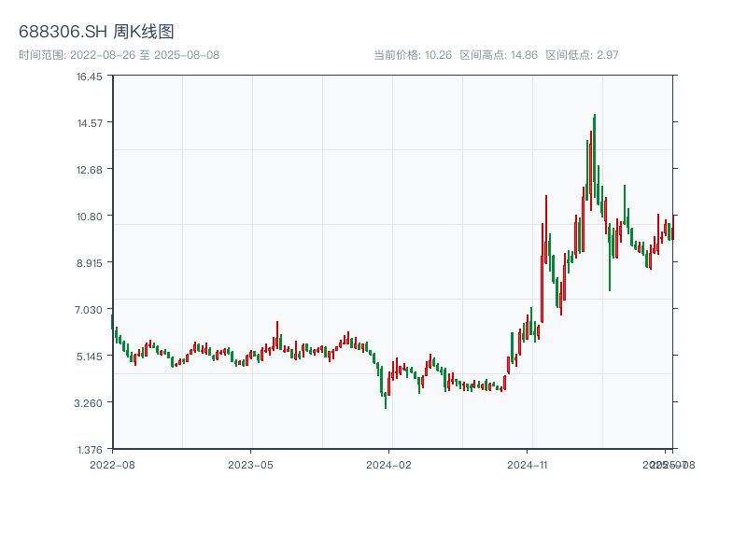Click the 2024-11 x-axis label
747x560 pixels.
528,465
